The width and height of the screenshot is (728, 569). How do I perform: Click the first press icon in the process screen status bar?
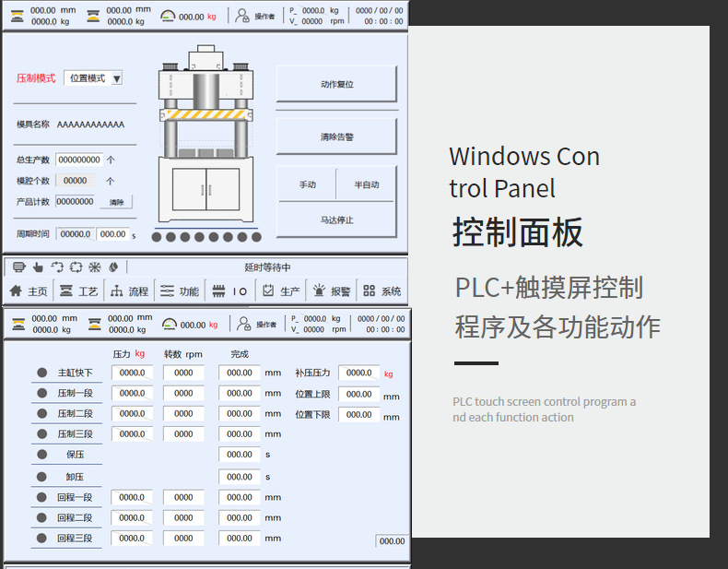pyautogui.click(x=18, y=324)
